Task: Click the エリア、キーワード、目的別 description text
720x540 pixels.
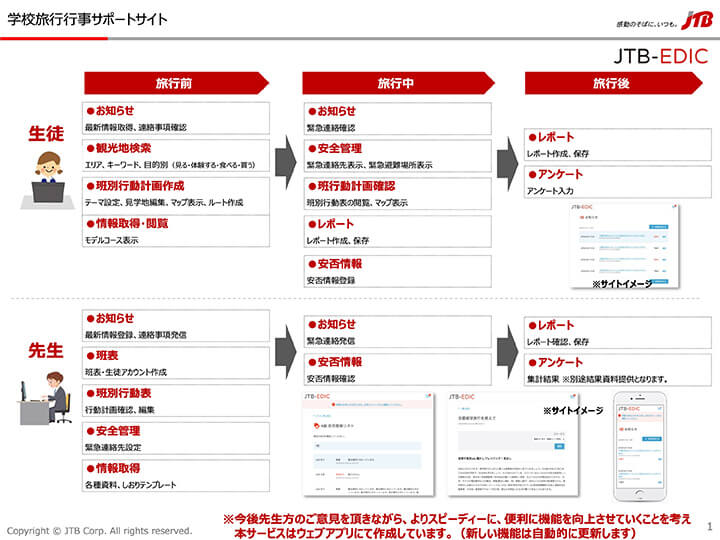Action: point(170,165)
